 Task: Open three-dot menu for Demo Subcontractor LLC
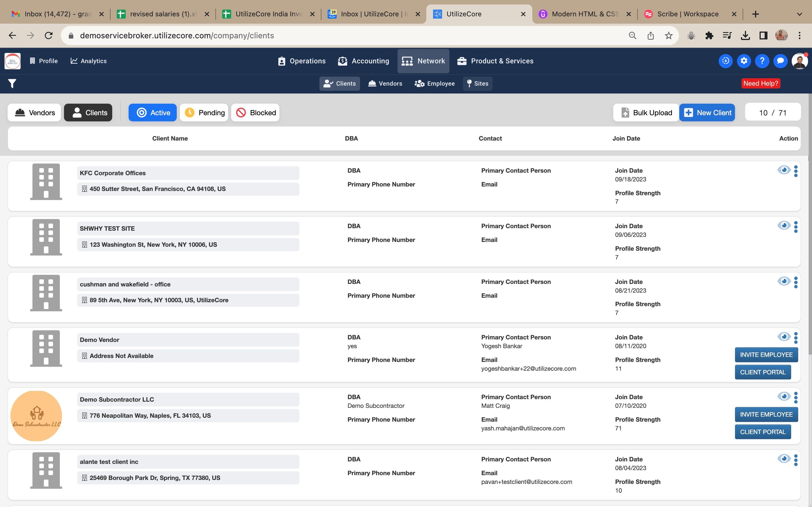796,398
